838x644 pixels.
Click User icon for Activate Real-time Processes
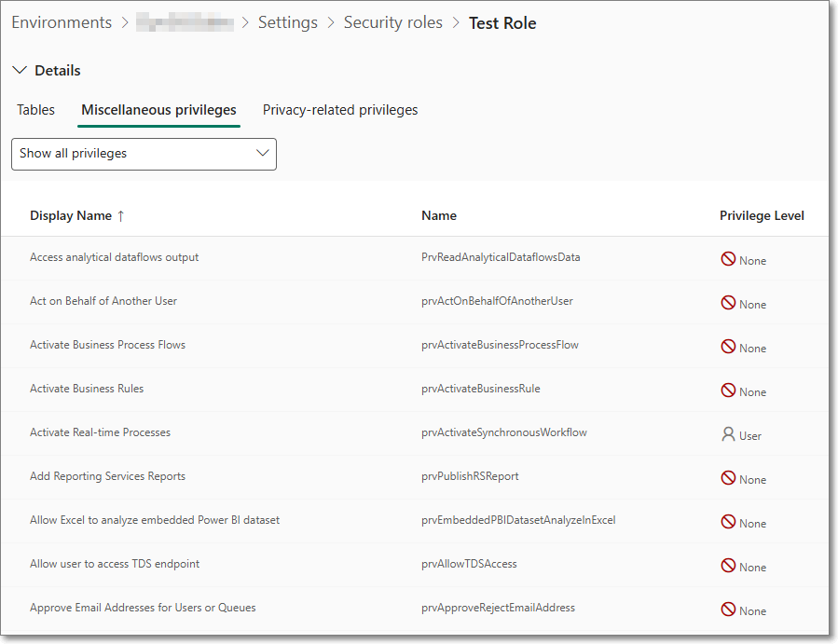coord(728,434)
